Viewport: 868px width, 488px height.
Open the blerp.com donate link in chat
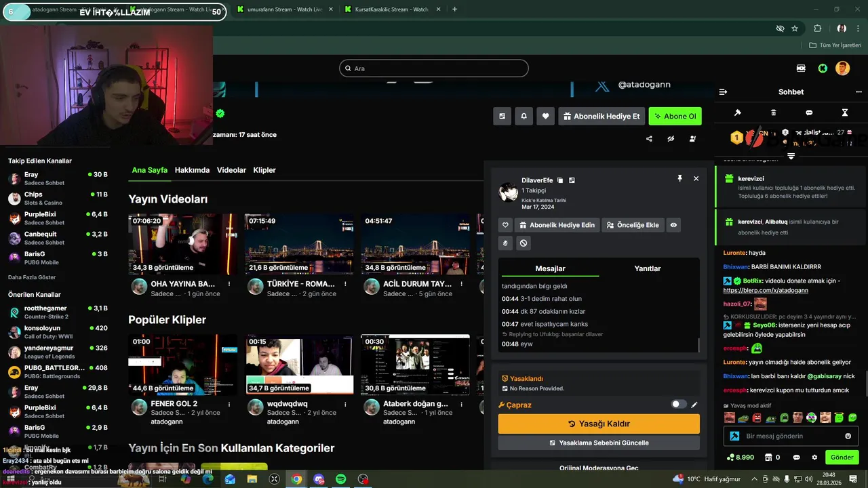click(x=766, y=290)
